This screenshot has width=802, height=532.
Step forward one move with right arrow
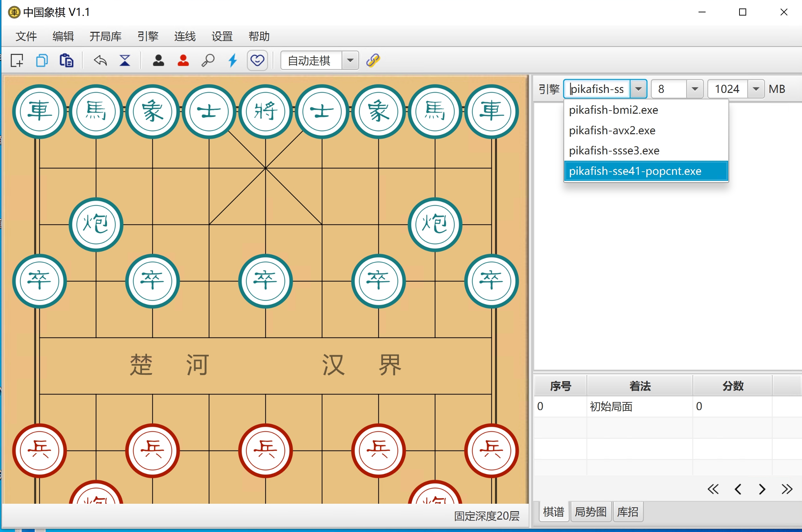tap(762, 489)
